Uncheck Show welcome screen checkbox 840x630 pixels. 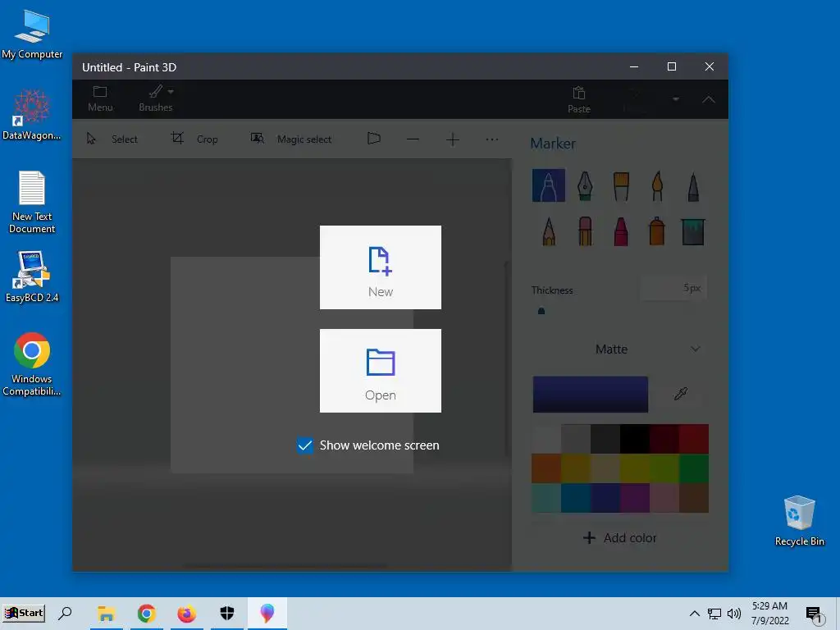tap(305, 445)
